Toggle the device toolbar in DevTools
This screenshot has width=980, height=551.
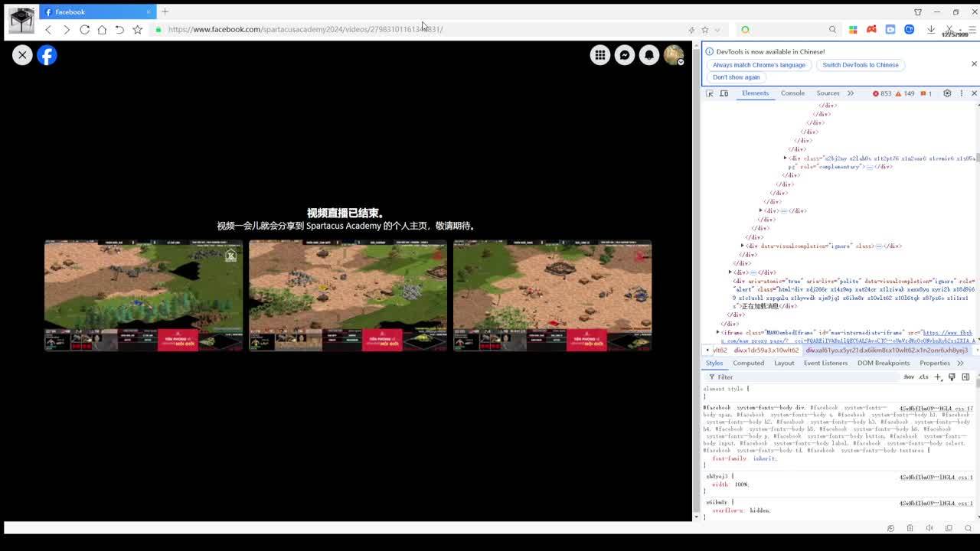(724, 93)
